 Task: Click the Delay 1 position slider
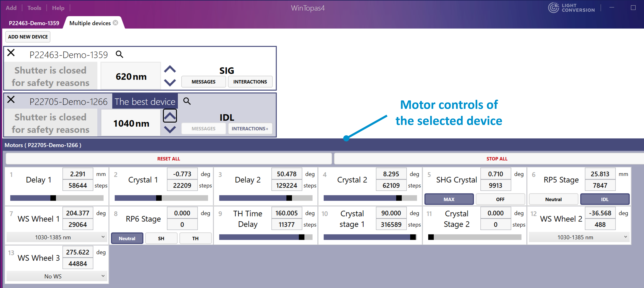tap(57, 198)
